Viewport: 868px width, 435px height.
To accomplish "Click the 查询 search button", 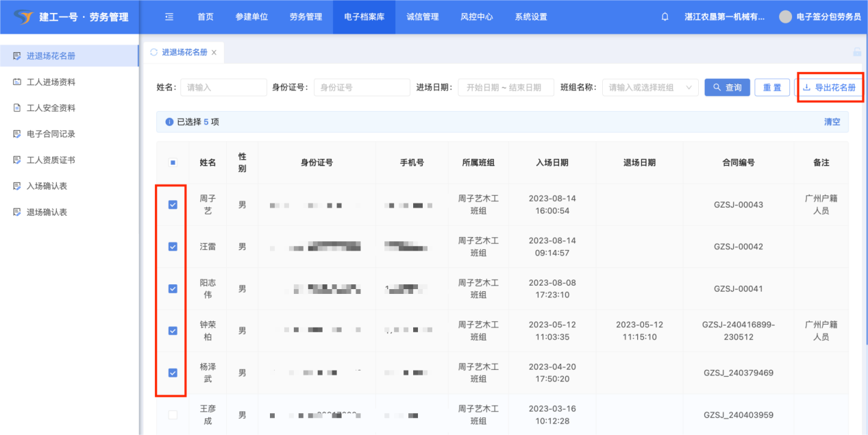I will [727, 88].
